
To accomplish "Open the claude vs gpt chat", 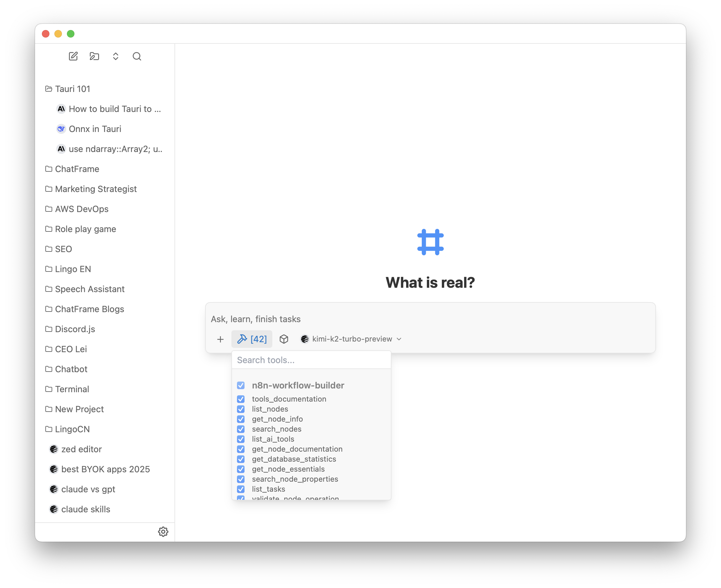I will coord(88,489).
